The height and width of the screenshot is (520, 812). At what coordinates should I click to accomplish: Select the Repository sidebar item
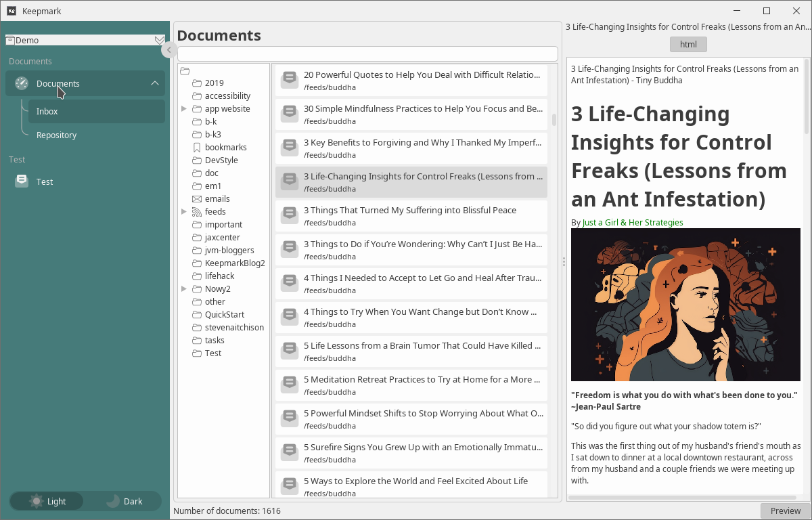coord(57,135)
